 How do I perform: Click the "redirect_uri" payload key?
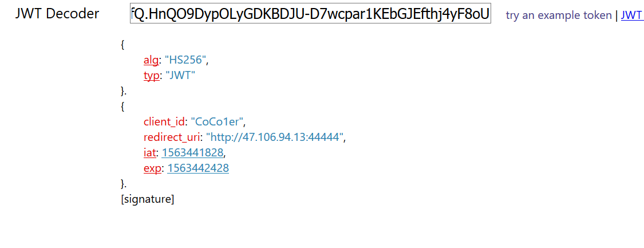click(x=172, y=137)
